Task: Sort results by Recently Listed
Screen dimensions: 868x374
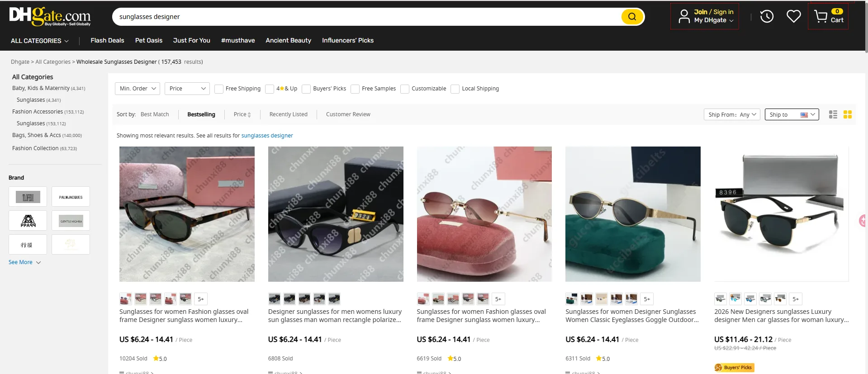Action: [x=288, y=114]
